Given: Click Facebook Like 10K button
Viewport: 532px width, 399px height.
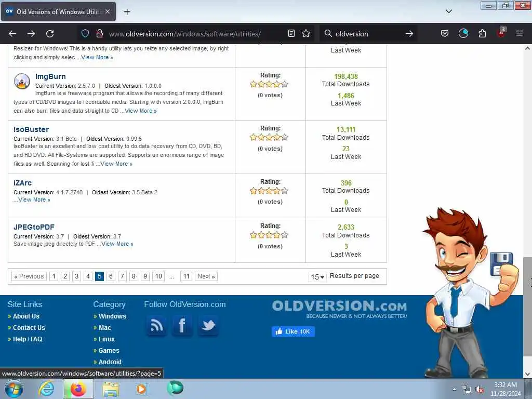Looking at the screenshot, I should click(293, 331).
